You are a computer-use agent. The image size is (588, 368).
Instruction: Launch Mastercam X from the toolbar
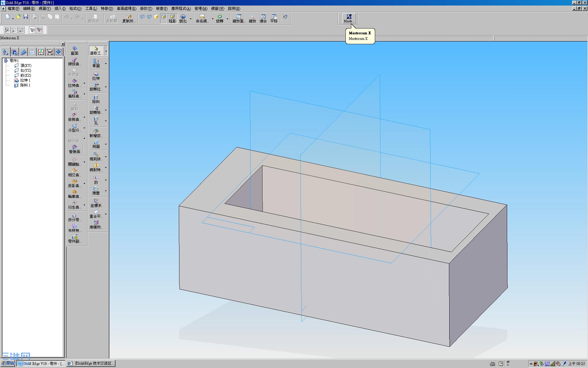pos(349,18)
